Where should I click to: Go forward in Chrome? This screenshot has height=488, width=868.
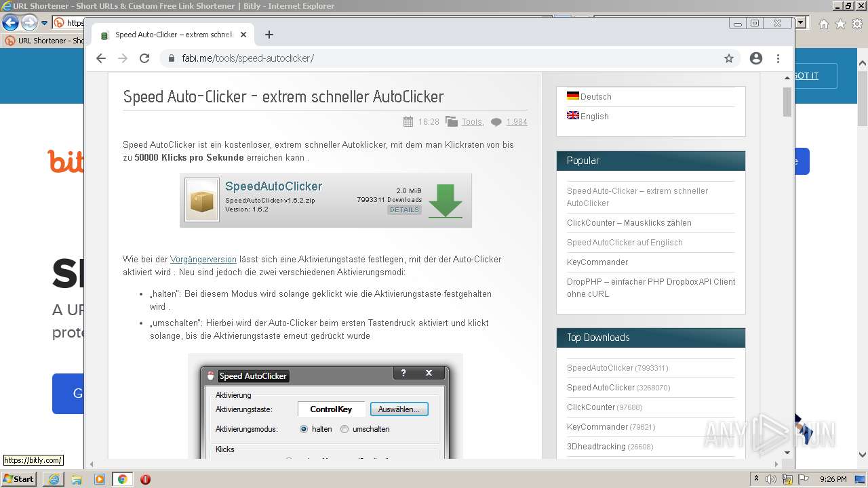click(x=123, y=58)
